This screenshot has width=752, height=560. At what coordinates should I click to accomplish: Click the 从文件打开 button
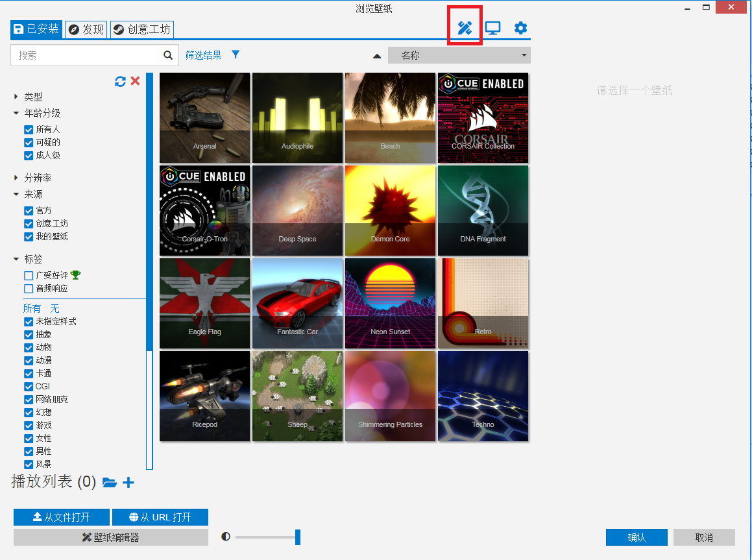61,517
